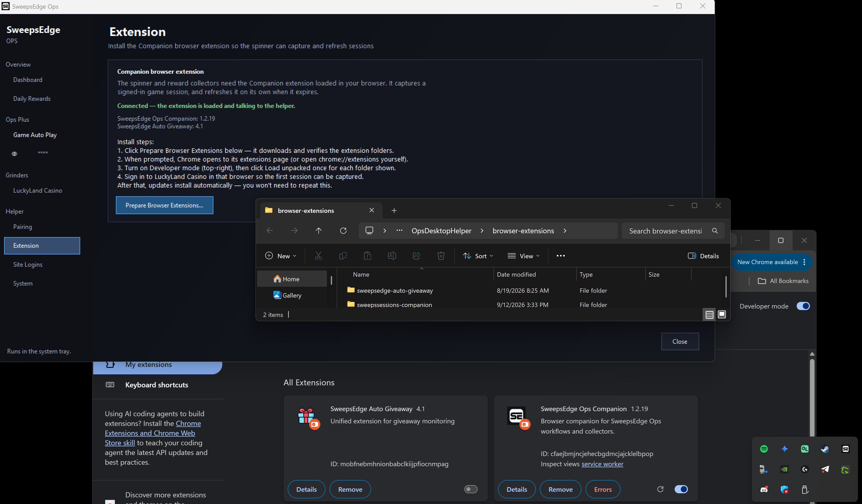Click the printer tray icon with blue arrow
Image resolution: width=862 pixels, height=504 pixels.
pyautogui.click(x=764, y=470)
